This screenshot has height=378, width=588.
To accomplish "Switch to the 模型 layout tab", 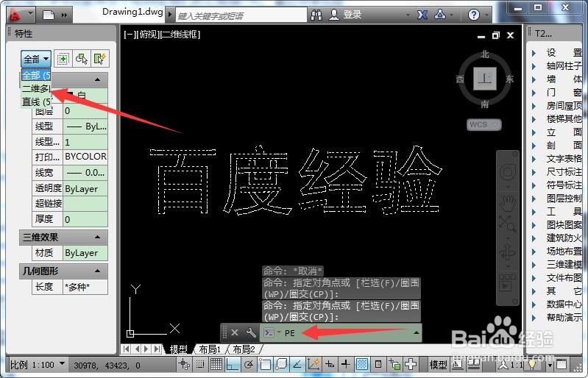I will point(179,349).
